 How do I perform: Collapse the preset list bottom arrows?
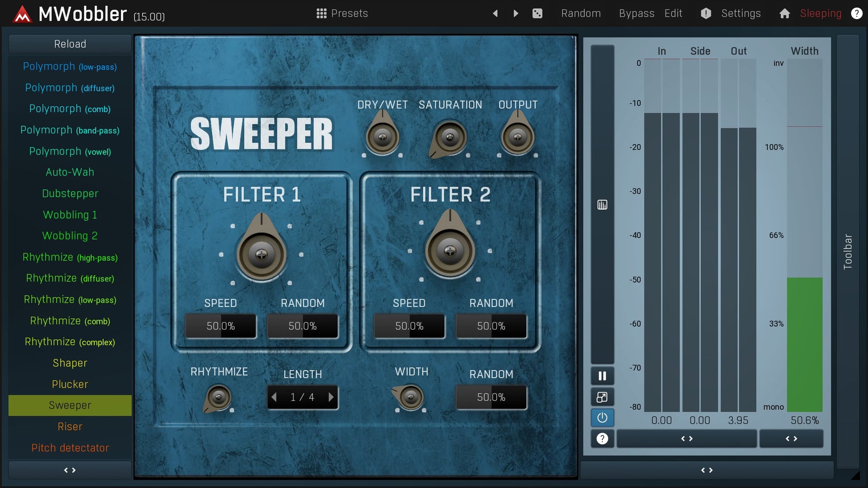click(x=70, y=470)
